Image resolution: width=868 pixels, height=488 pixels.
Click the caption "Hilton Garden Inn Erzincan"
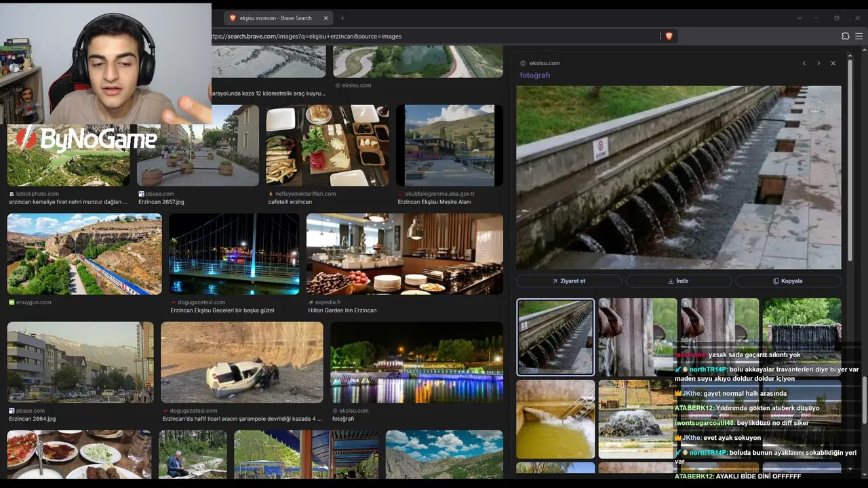pyautogui.click(x=342, y=310)
